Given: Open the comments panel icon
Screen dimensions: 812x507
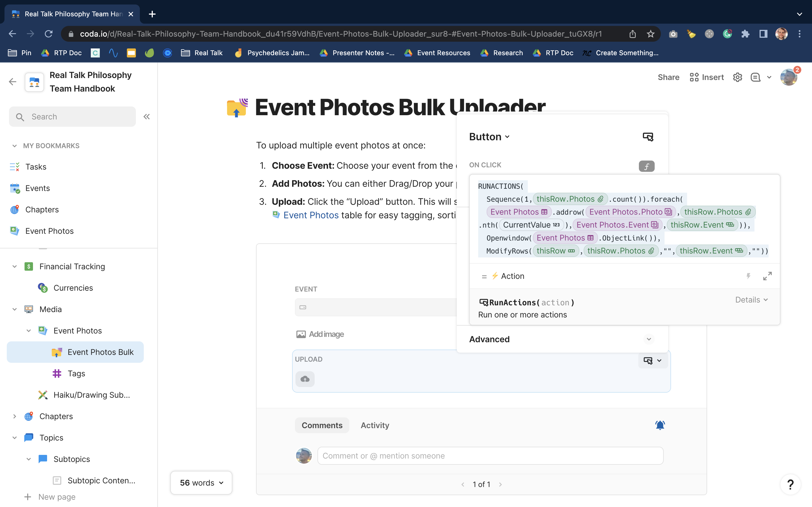Looking at the screenshot, I should [755, 77].
